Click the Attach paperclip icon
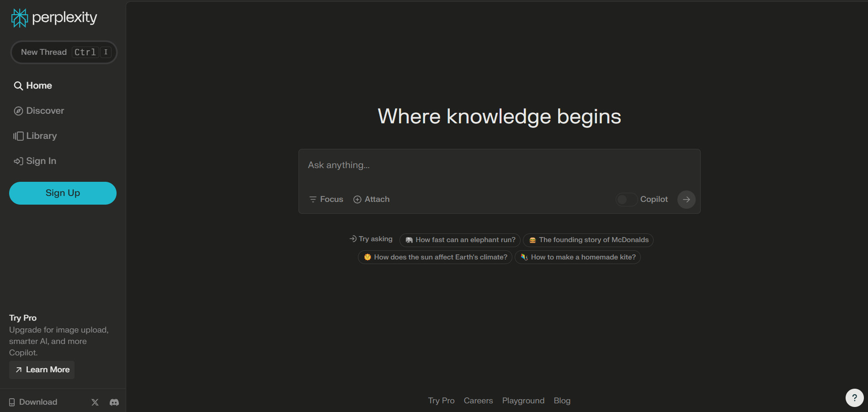The width and height of the screenshot is (868, 412). tap(357, 200)
